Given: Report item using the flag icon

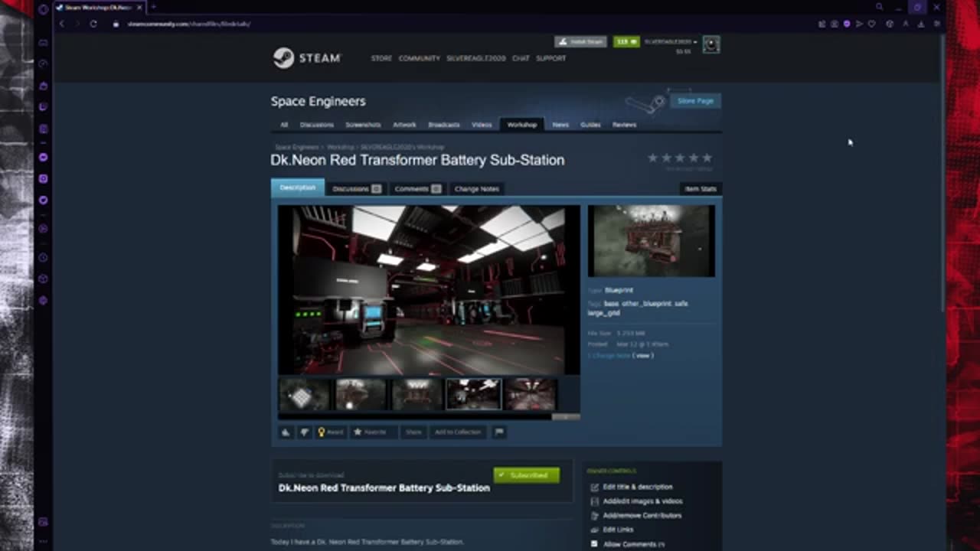Looking at the screenshot, I should coord(499,432).
